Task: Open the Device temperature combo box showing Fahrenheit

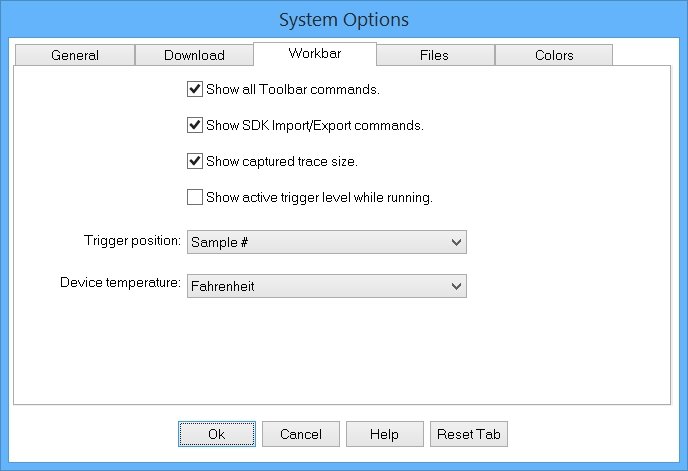Action: click(327, 286)
